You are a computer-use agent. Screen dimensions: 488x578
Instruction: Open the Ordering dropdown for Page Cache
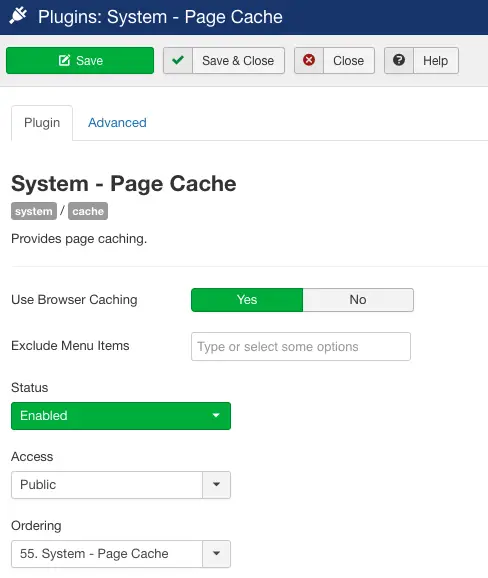(x=121, y=554)
